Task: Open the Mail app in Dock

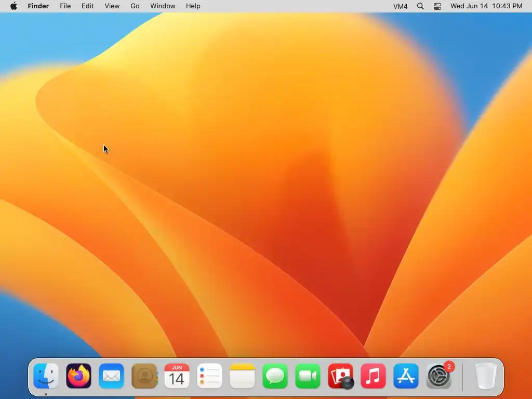Action: pos(111,376)
